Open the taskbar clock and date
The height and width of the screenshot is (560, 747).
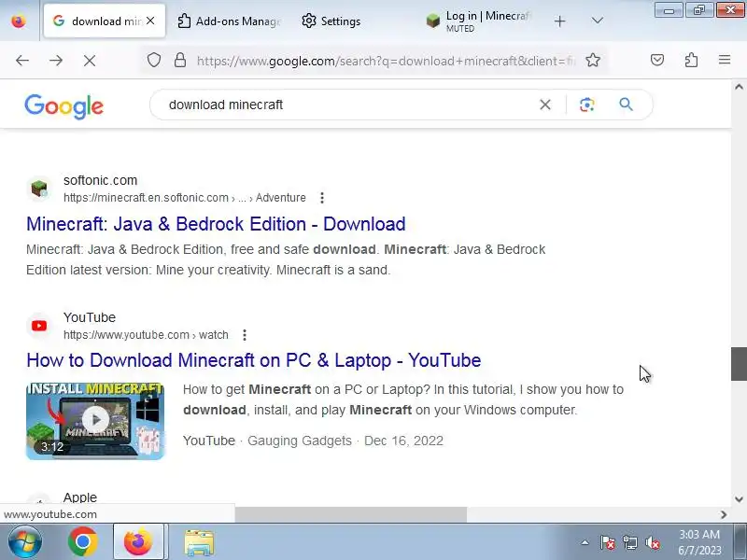tap(699, 542)
